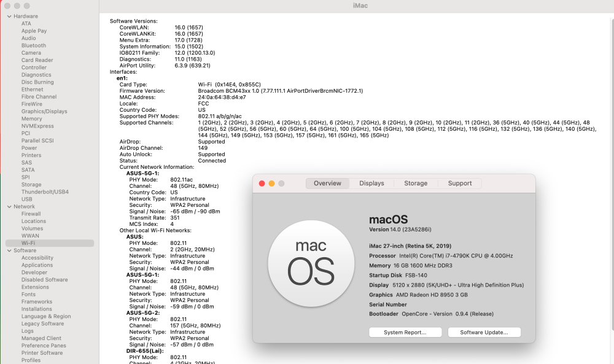The height and width of the screenshot is (364, 614).
Task: Select Locations under Network
Action: point(34,221)
